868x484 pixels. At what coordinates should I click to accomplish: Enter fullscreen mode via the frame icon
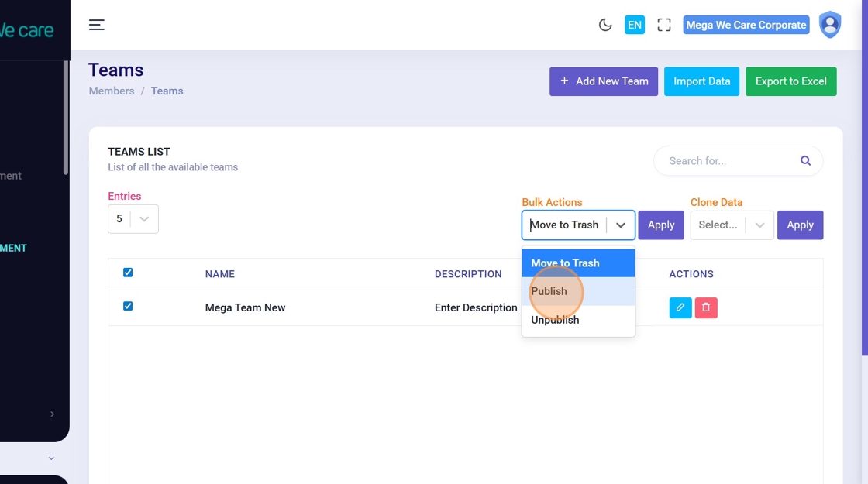[x=664, y=25]
